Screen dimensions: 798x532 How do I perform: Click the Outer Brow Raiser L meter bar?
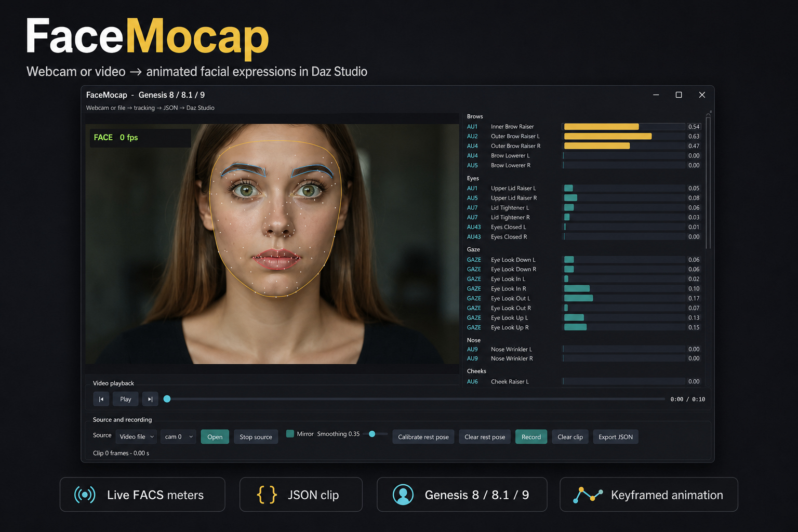pyautogui.click(x=624, y=136)
